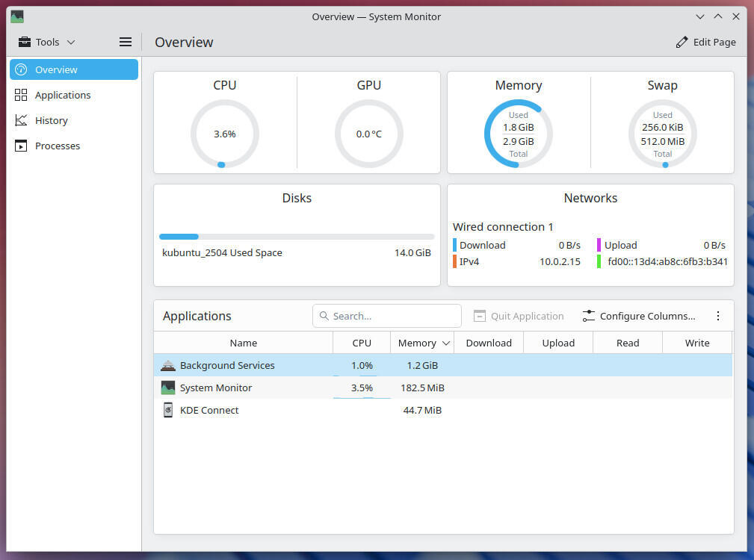This screenshot has width=754, height=560.
Task: Click the Memory column sort arrow
Action: [447, 343]
